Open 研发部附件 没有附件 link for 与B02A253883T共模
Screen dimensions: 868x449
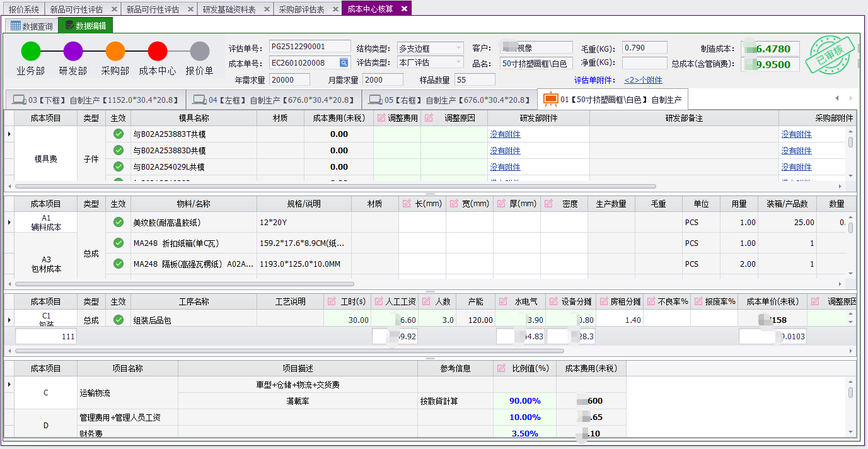pyautogui.click(x=506, y=134)
